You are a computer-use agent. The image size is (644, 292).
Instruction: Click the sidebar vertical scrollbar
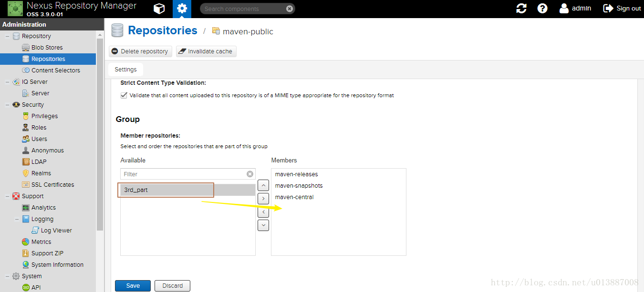click(x=100, y=133)
